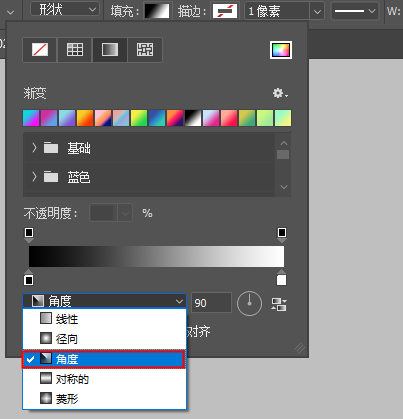Image resolution: width=403 pixels, height=419 pixels.
Task: Select the gradient fill type icon
Action: pos(110,50)
